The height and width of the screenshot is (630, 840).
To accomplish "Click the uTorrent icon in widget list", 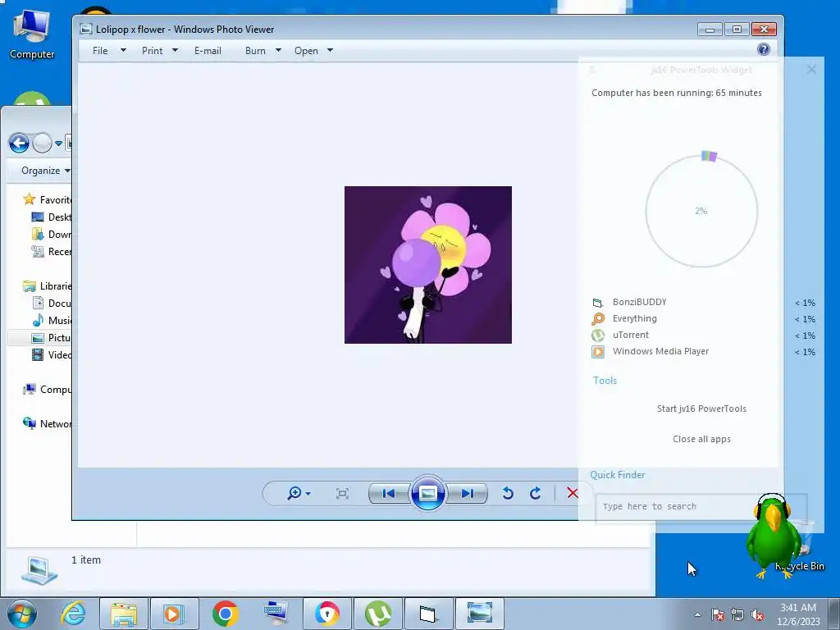I will click(598, 336).
